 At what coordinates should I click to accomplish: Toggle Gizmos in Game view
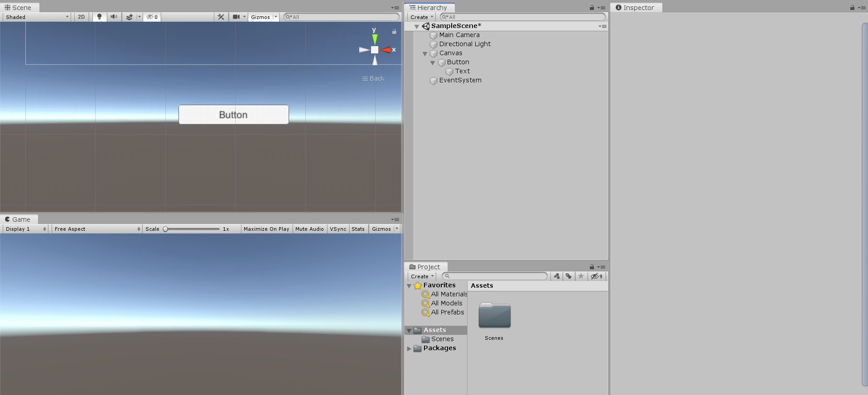(x=381, y=229)
